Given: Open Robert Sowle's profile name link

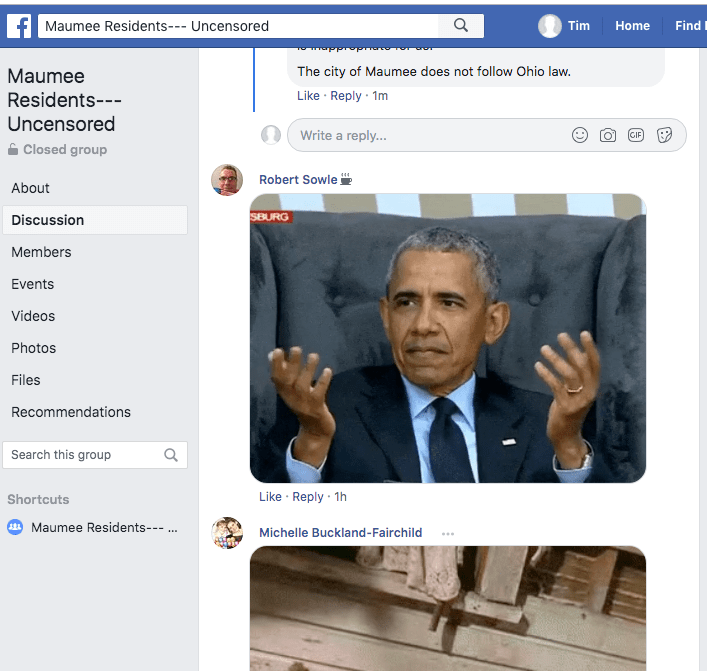Looking at the screenshot, I should (x=298, y=180).
